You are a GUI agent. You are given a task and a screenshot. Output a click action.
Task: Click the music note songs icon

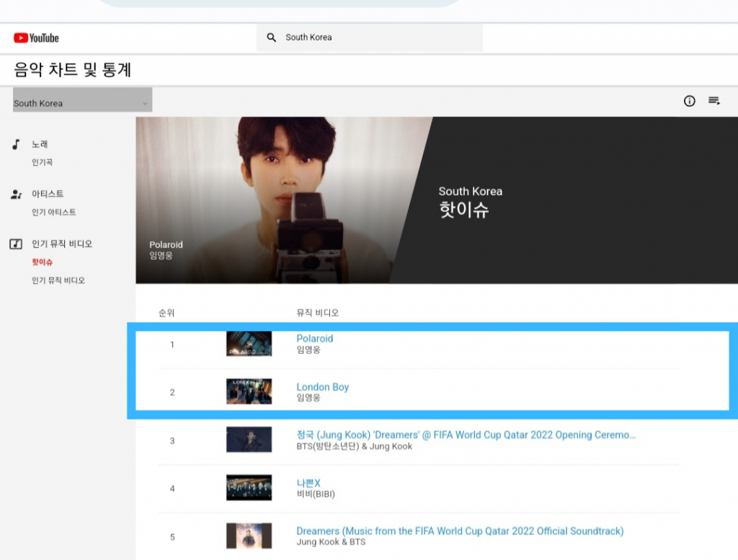(x=16, y=144)
